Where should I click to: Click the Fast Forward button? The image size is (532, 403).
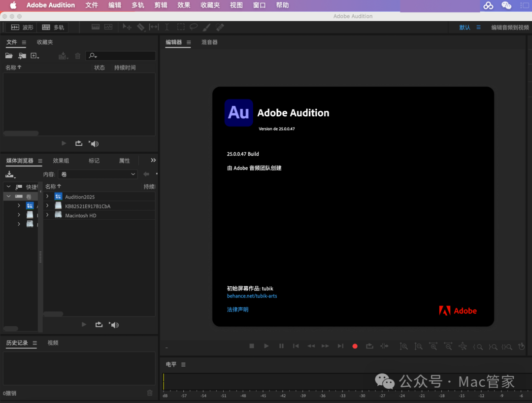pyautogui.click(x=325, y=346)
